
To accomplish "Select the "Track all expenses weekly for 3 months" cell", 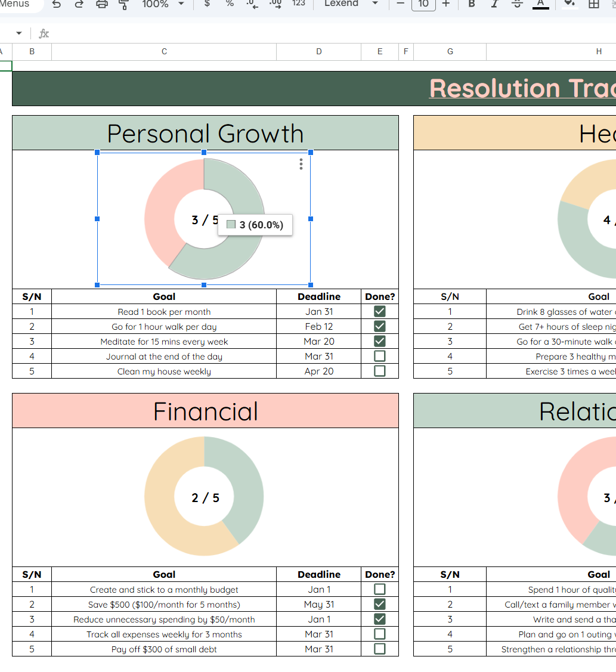I will (164, 634).
